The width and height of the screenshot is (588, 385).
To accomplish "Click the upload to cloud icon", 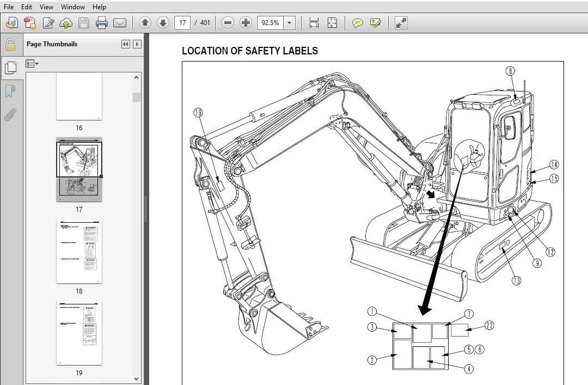I will click(x=66, y=23).
